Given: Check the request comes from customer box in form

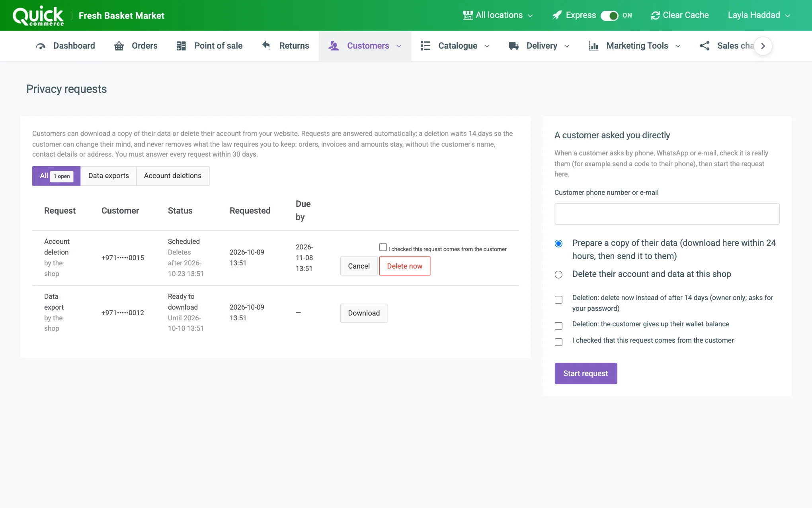Looking at the screenshot, I should [x=558, y=342].
